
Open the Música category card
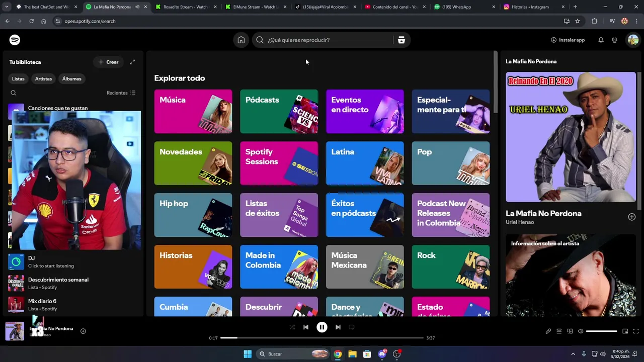point(193,111)
